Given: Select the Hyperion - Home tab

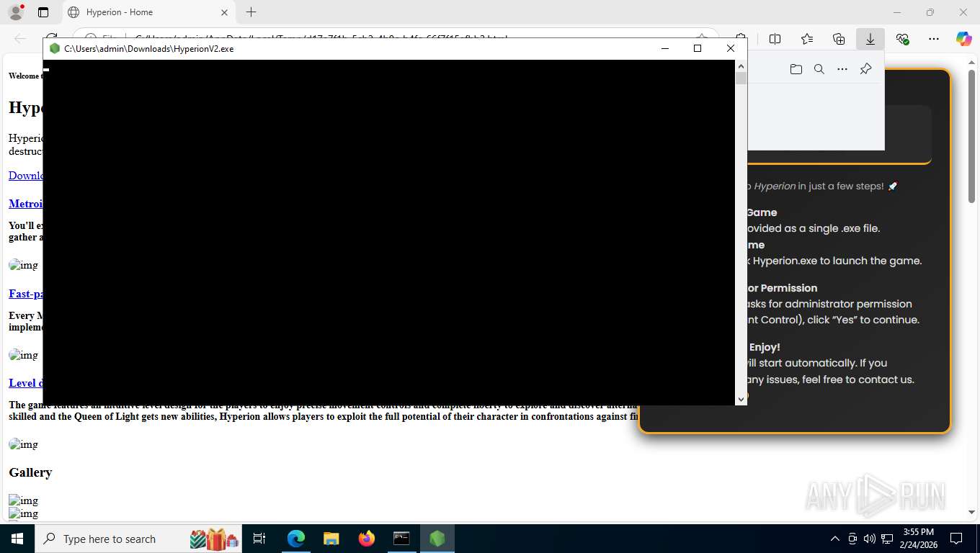Looking at the screenshot, I should coord(148,12).
